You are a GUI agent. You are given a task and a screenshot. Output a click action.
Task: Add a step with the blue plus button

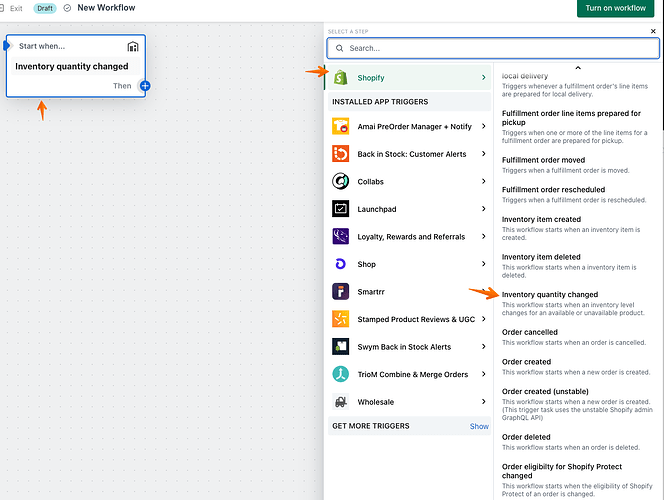click(x=145, y=86)
